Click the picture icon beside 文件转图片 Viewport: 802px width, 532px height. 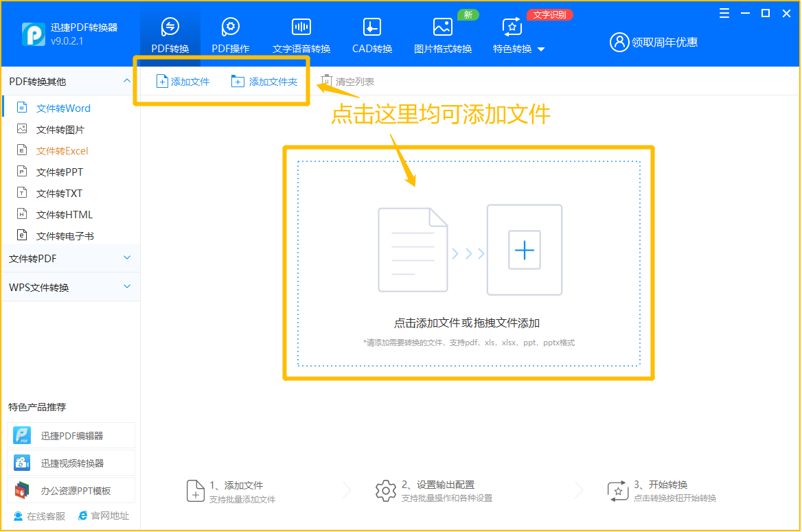[x=22, y=128]
